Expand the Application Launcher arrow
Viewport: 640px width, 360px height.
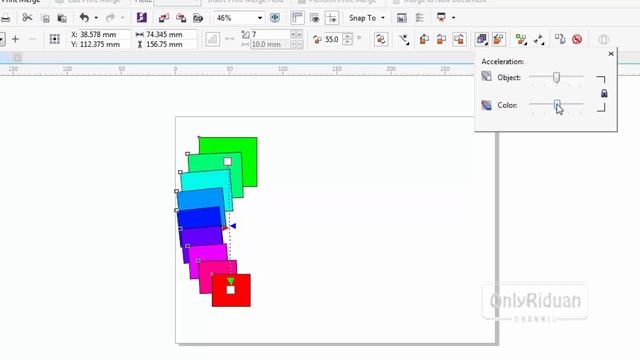pos(453,18)
